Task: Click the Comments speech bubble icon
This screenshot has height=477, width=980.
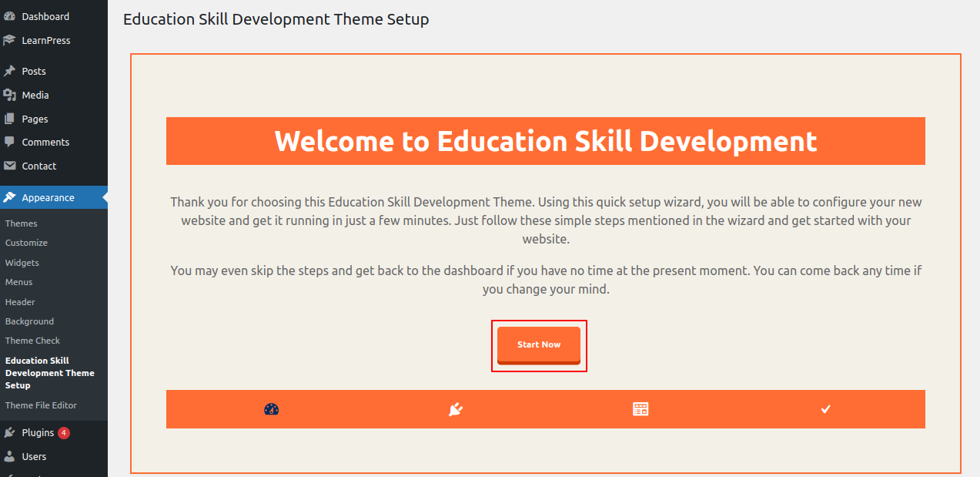Action: (9, 142)
